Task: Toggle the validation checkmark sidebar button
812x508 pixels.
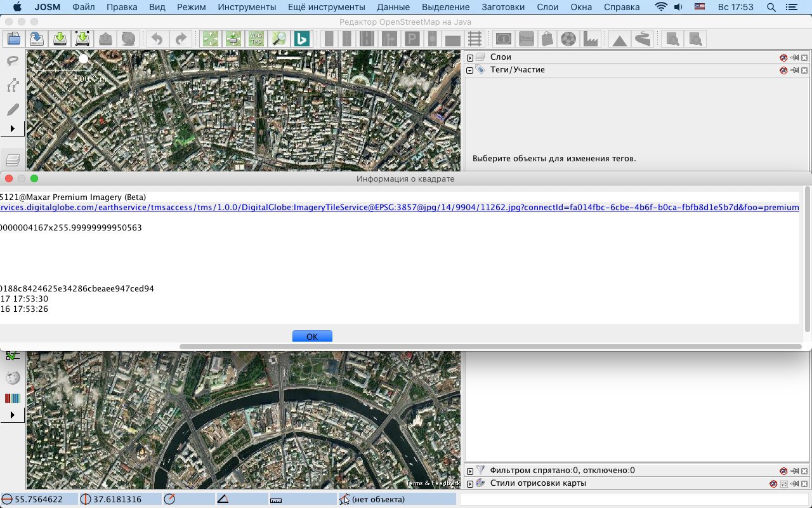Action: [x=13, y=356]
